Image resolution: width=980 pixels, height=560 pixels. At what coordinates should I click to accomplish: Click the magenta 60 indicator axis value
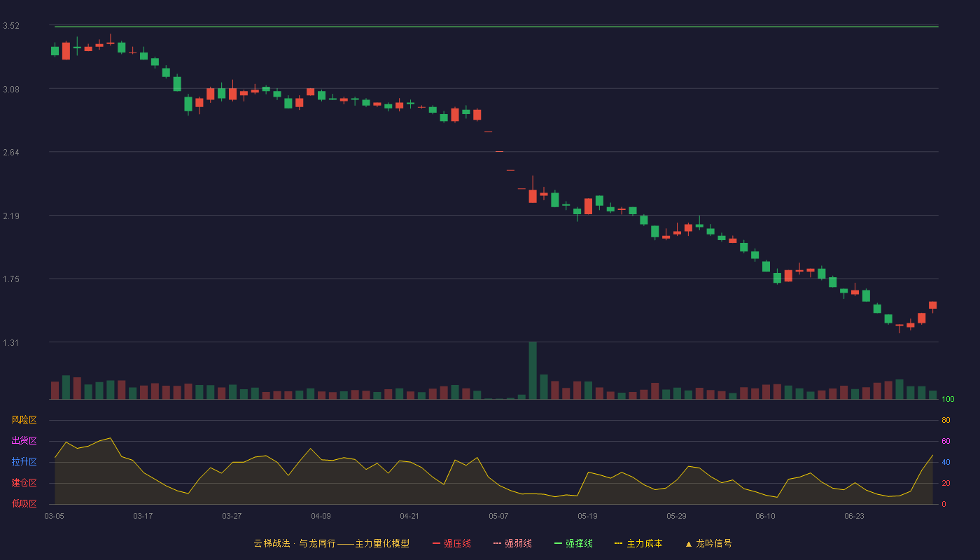pyautogui.click(x=946, y=441)
